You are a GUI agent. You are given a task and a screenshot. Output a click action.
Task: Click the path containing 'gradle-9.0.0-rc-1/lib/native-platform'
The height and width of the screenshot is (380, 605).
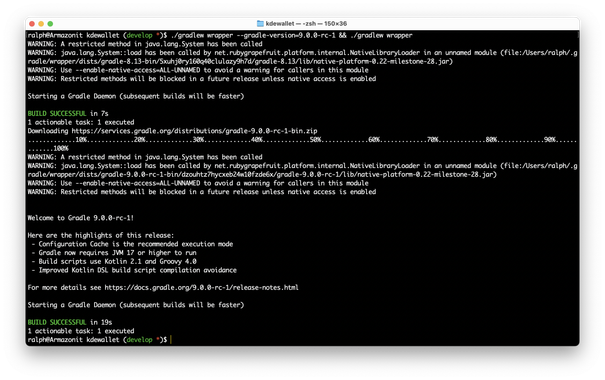pyautogui.click(x=262, y=174)
